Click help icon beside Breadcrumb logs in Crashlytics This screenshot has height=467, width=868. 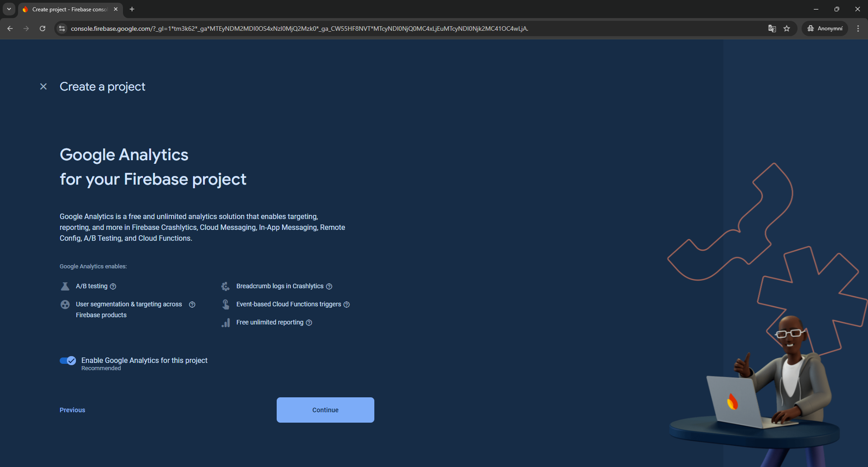pyautogui.click(x=329, y=286)
